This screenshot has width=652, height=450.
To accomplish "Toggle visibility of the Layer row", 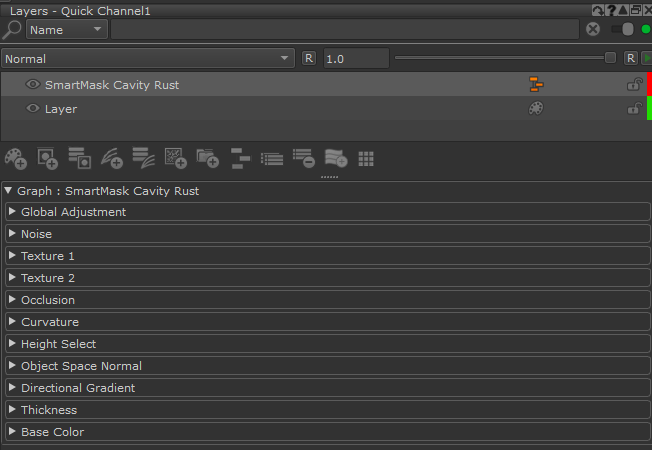I will 32,109.
